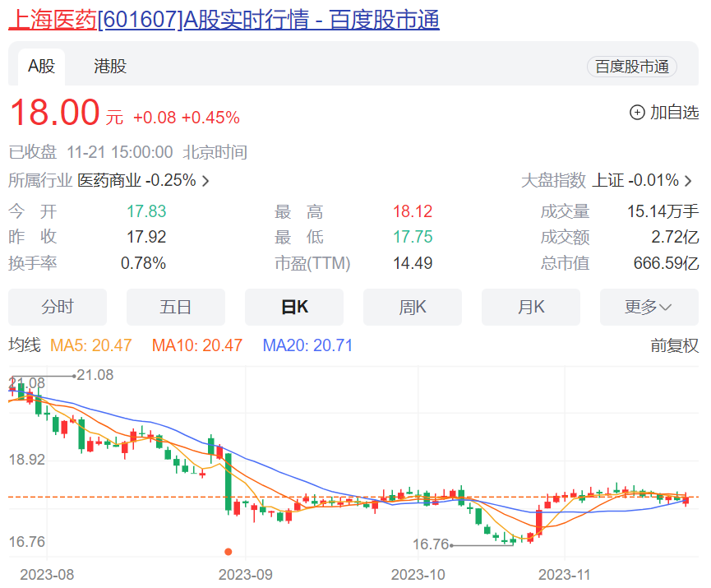Click the 前复权 adjustment option
Screen dimensions: 711x588
674,345
